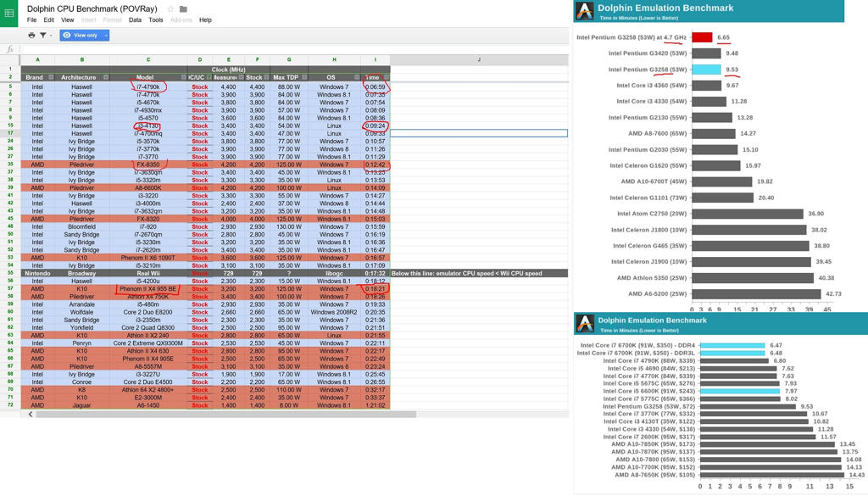
Task: Open the Help menu
Action: tap(205, 20)
